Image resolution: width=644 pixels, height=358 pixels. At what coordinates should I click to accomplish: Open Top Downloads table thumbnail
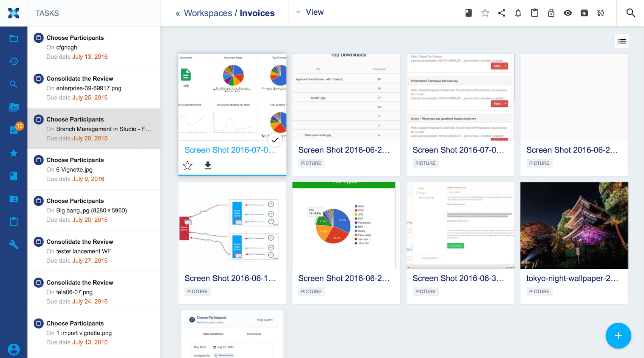pos(346,97)
